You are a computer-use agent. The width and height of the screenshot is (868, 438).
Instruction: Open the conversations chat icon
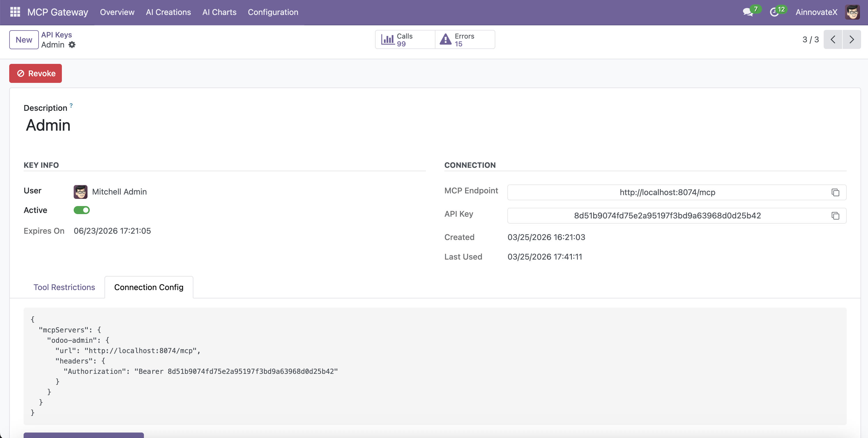[748, 12]
